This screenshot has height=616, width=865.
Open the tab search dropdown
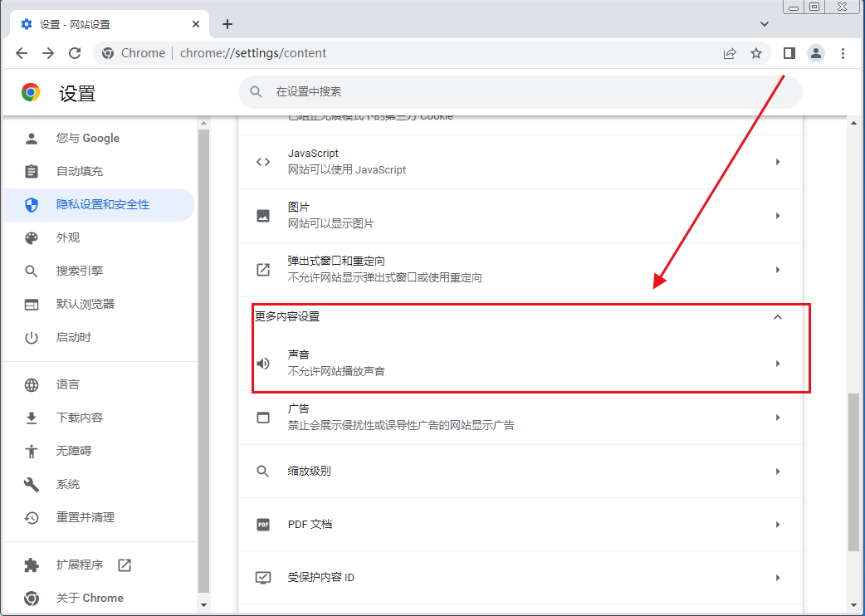[x=765, y=24]
